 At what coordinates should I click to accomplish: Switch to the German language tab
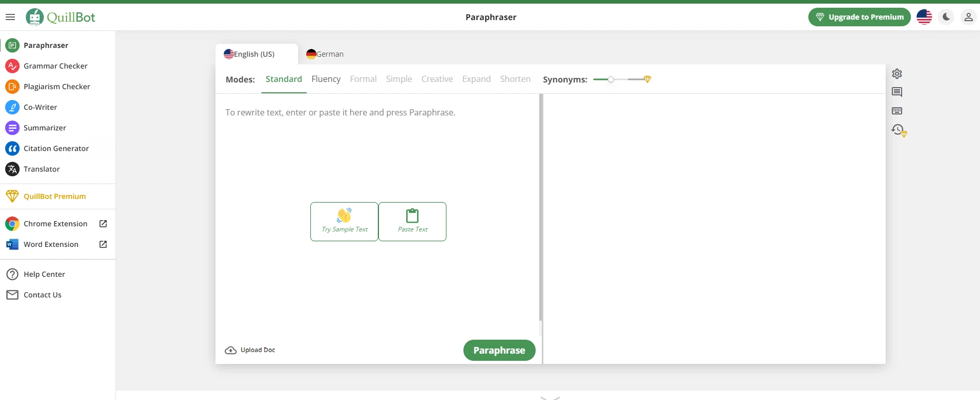coord(325,54)
